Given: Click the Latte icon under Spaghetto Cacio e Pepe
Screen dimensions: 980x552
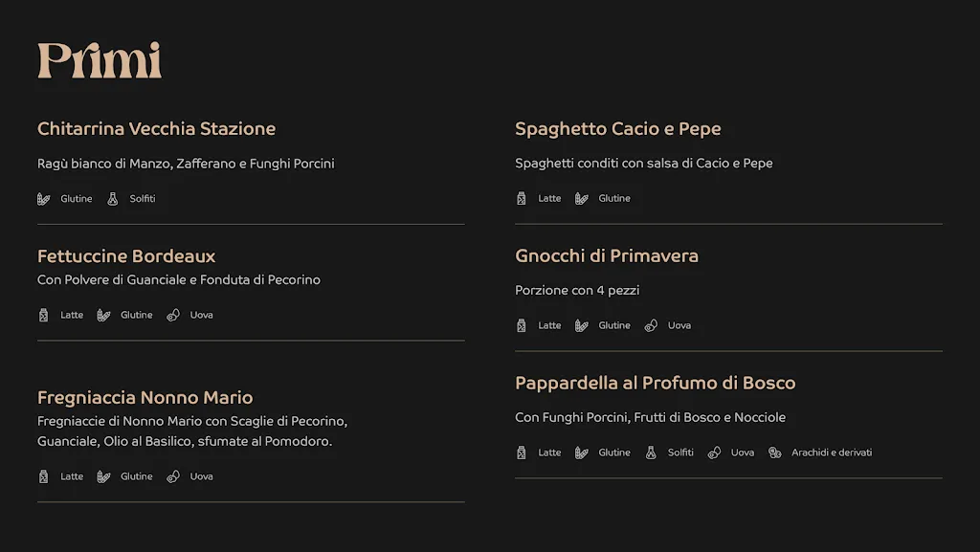Looking at the screenshot, I should click(x=521, y=198).
